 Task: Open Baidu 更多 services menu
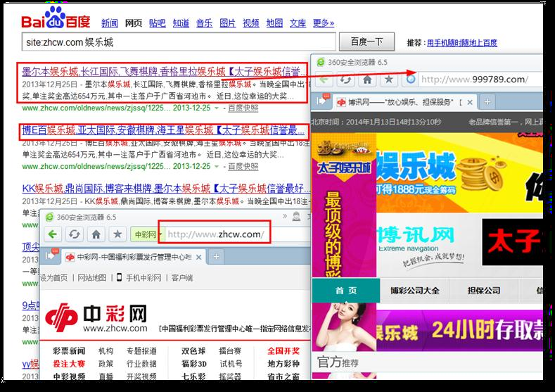click(x=323, y=23)
